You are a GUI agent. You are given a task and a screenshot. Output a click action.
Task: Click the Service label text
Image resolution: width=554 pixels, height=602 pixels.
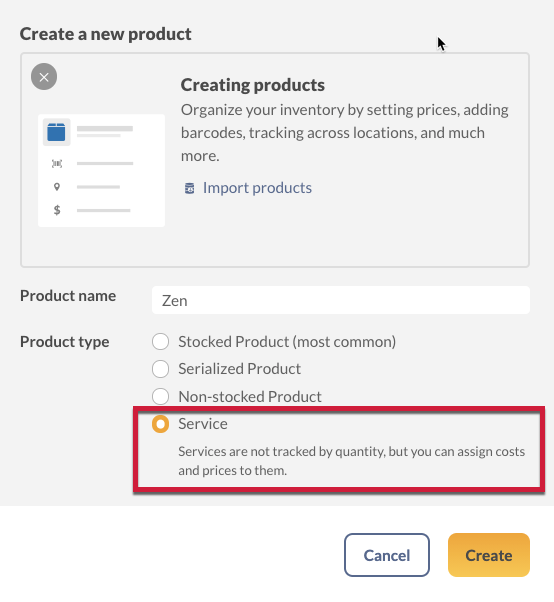click(203, 424)
